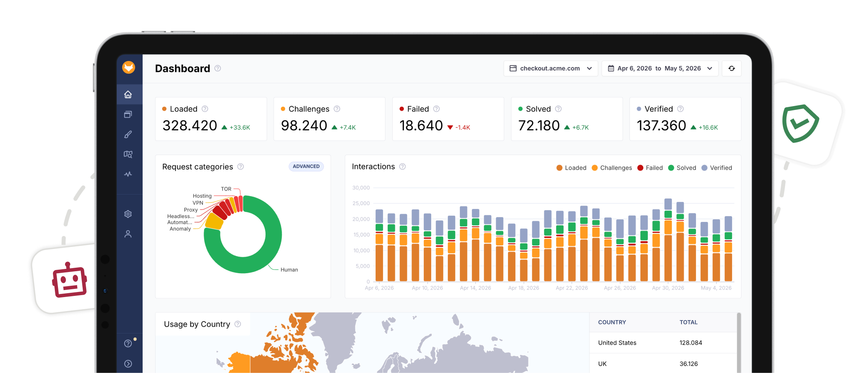
Task: Click info icon beside Solved metric
Action: point(559,109)
